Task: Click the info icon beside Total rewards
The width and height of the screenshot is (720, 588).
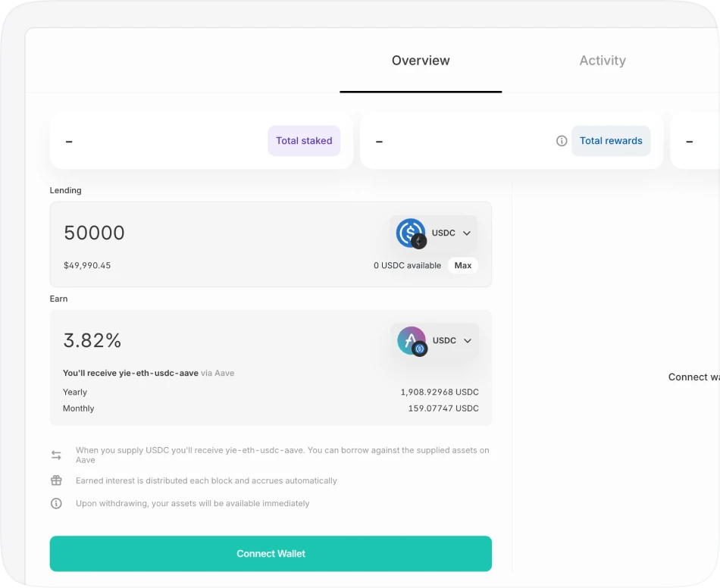Action: [x=562, y=141]
